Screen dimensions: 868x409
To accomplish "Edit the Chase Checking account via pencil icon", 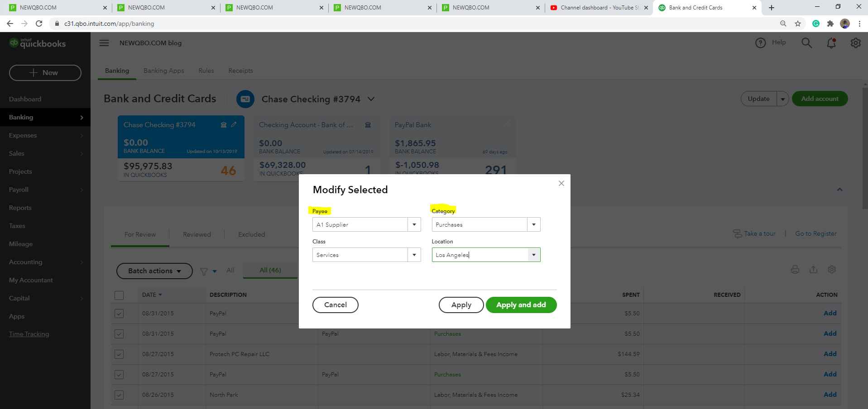I will coord(234,124).
